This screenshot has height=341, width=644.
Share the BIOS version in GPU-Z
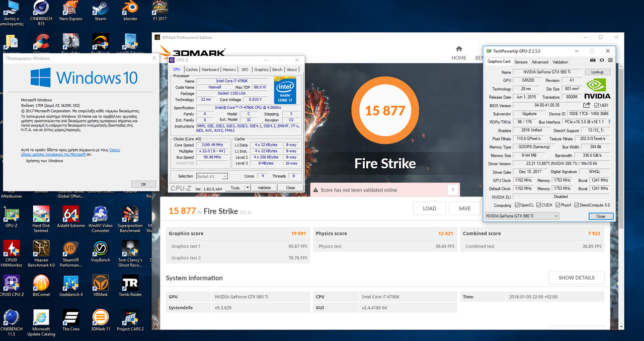coord(587,105)
